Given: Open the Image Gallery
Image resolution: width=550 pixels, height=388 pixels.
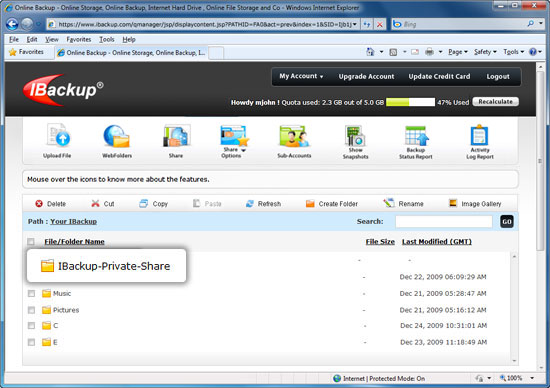Looking at the screenshot, I should (x=475, y=203).
